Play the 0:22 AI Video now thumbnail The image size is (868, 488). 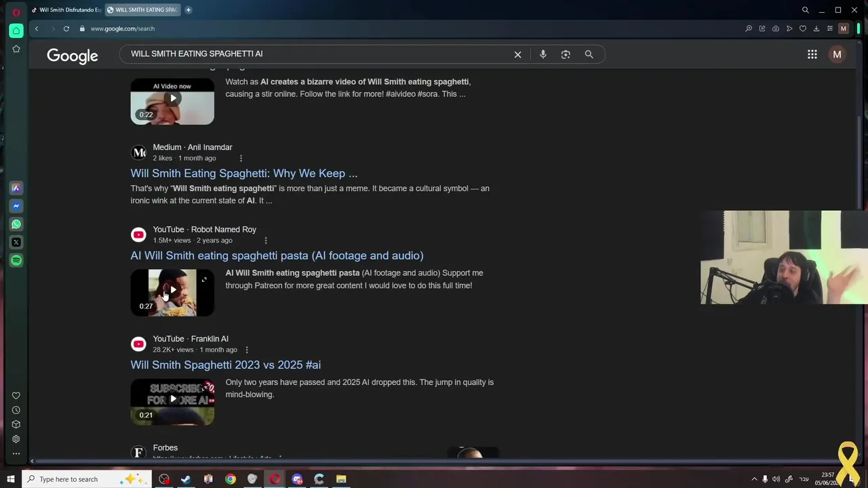172,101
